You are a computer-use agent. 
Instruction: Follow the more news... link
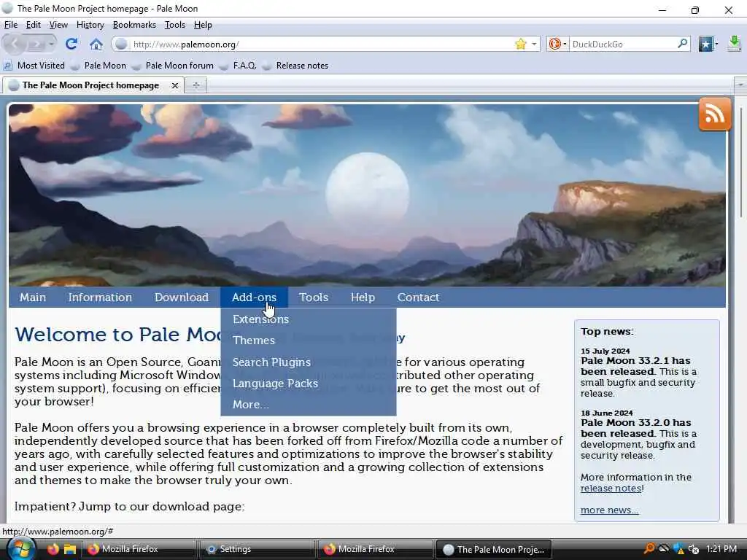609,510
